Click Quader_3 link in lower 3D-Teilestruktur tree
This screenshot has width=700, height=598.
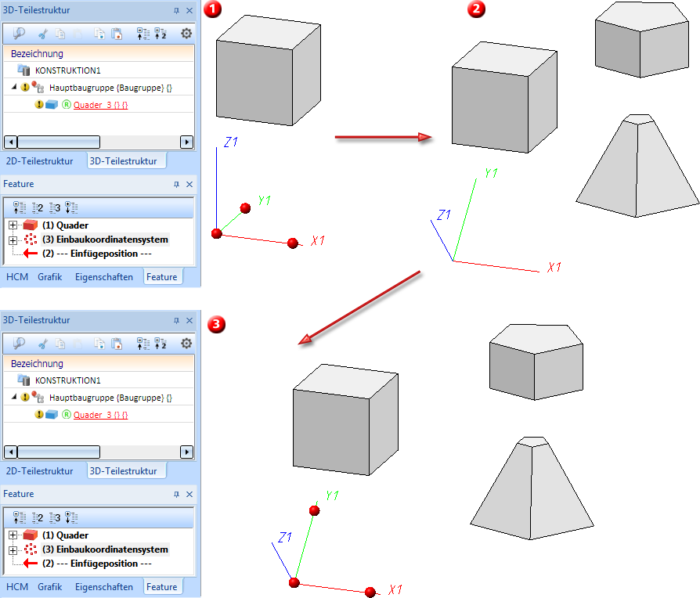[100, 415]
